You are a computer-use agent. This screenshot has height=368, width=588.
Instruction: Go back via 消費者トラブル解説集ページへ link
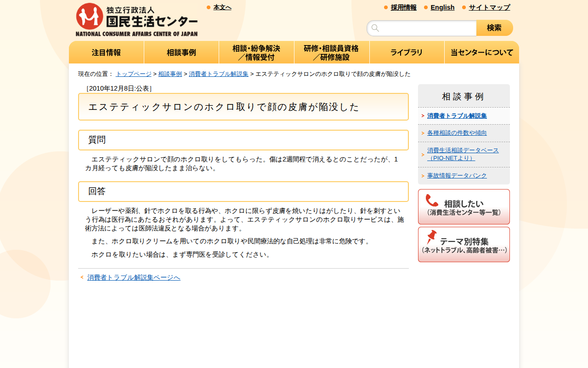click(x=134, y=277)
